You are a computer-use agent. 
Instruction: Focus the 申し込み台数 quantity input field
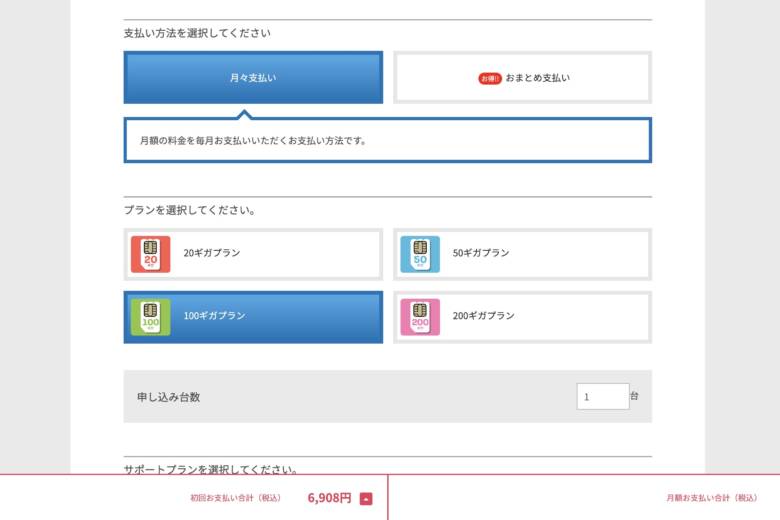(603, 397)
